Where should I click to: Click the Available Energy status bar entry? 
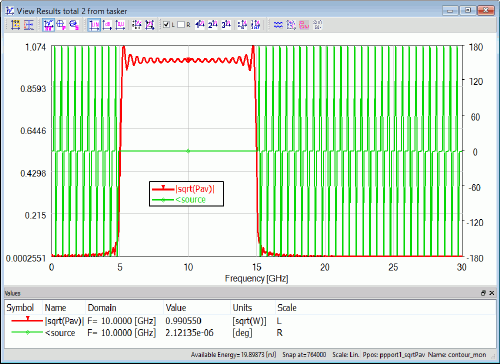pyautogui.click(x=233, y=355)
